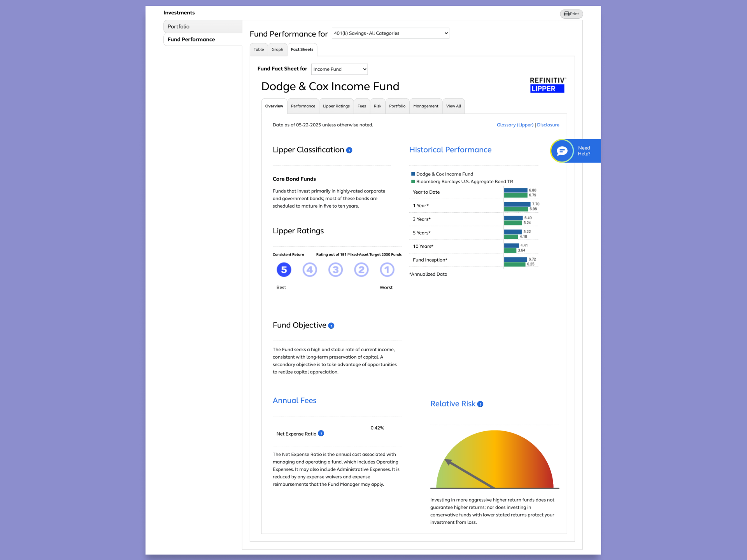747x560 pixels.
Task: Click the Rating out of 191 funds text
Action: [359, 255]
